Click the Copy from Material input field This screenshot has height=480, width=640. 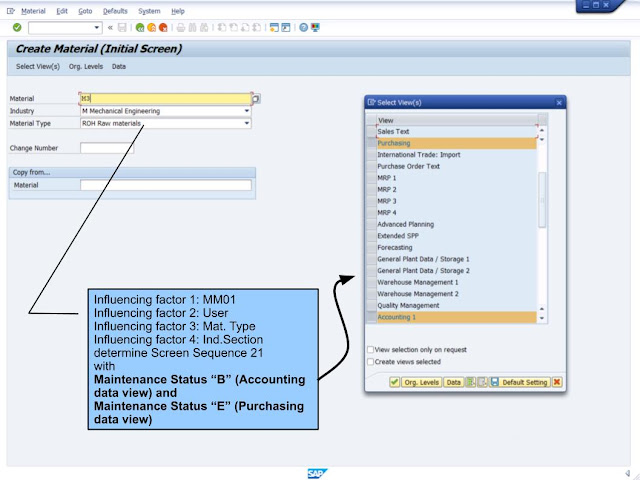point(166,185)
